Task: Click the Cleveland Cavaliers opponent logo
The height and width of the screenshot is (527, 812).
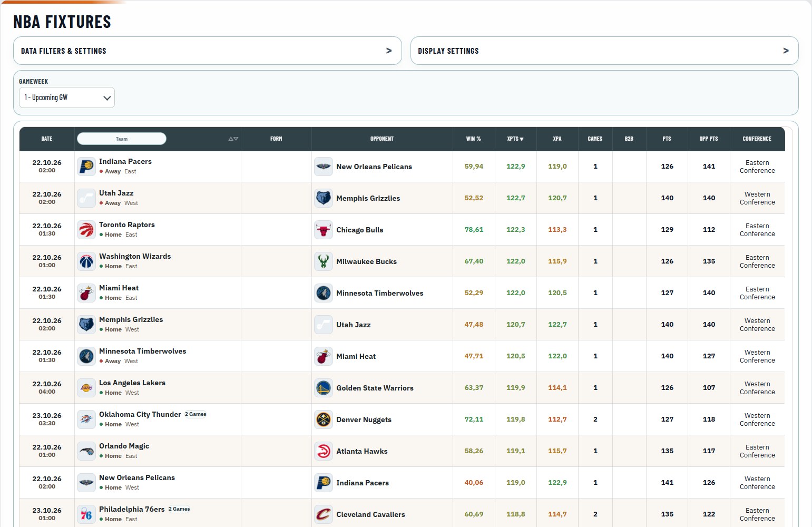Action: pyautogui.click(x=324, y=514)
